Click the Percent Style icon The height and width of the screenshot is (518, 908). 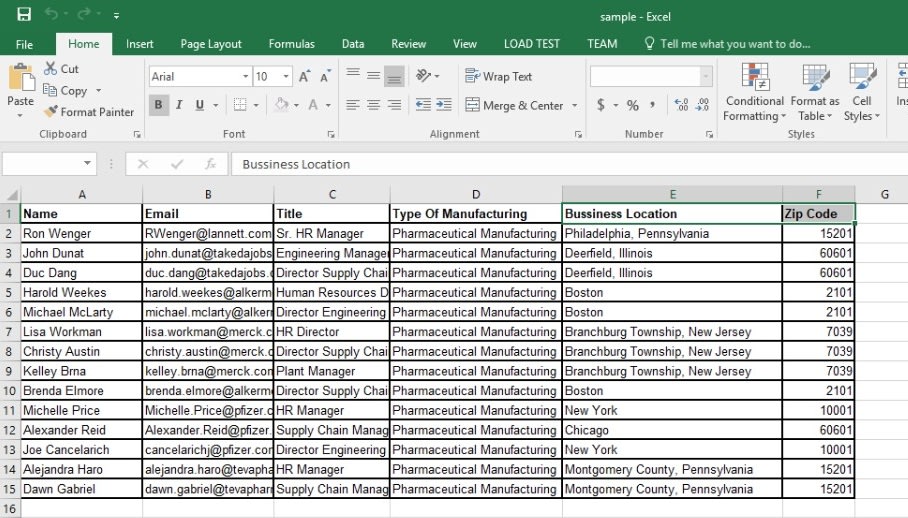click(x=632, y=105)
